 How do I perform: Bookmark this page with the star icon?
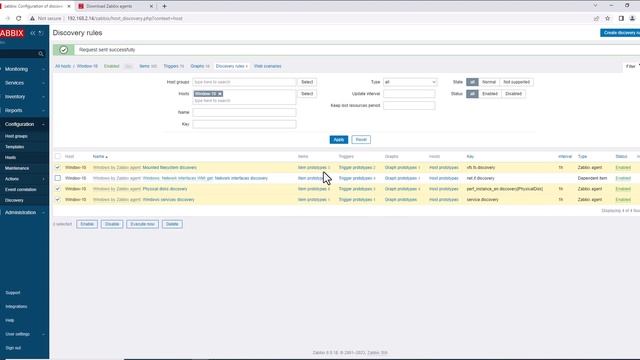coord(607,18)
